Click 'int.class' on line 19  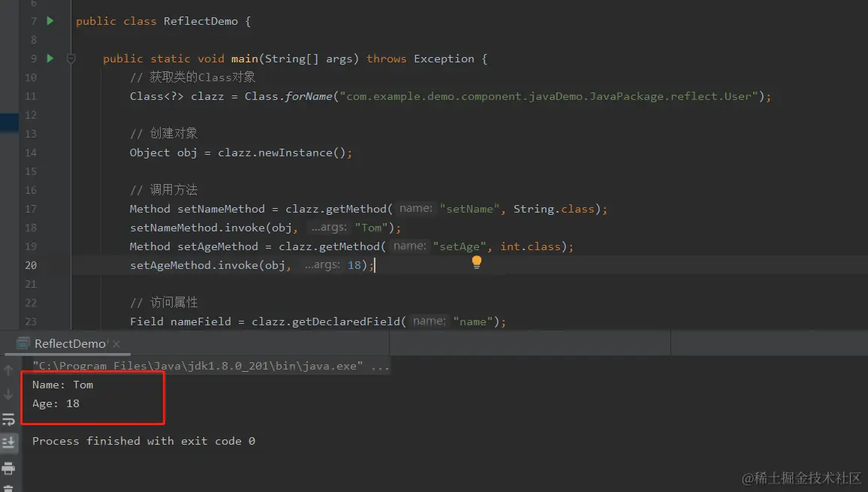pos(530,246)
